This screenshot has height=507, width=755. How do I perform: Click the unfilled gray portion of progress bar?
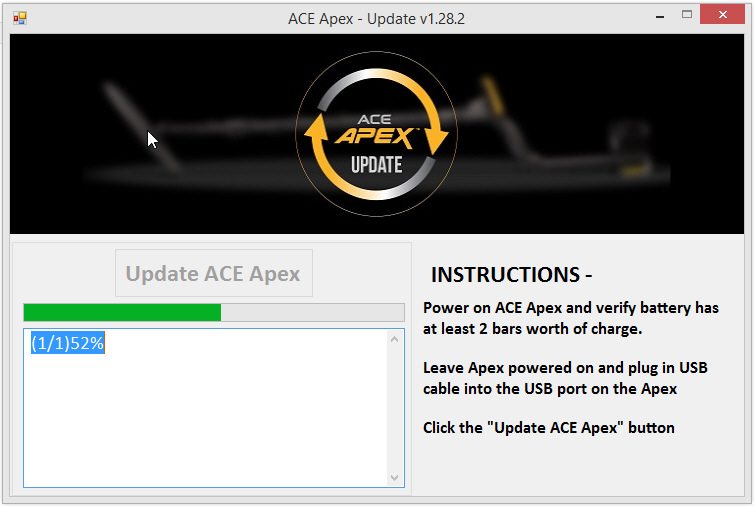(x=312, y=312)
